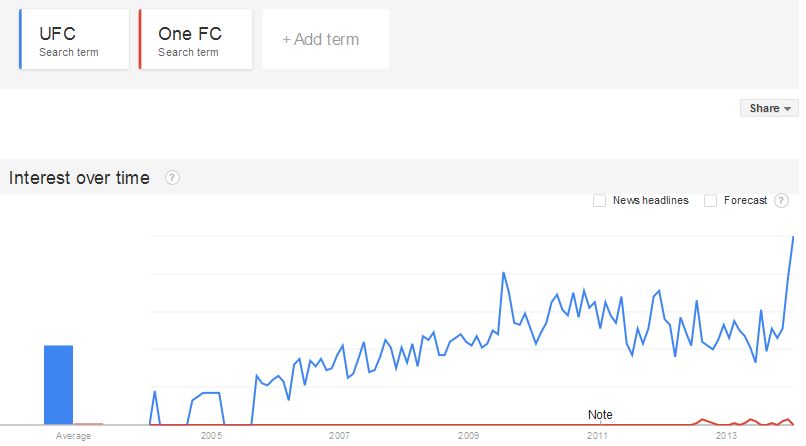Click the 2011 year label on the axis
806x446 pixels.
click(x=598, y=437)
